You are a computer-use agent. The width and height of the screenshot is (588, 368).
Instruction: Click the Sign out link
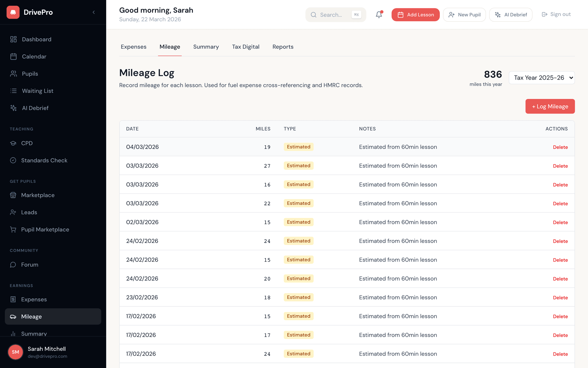click(555, 14)
